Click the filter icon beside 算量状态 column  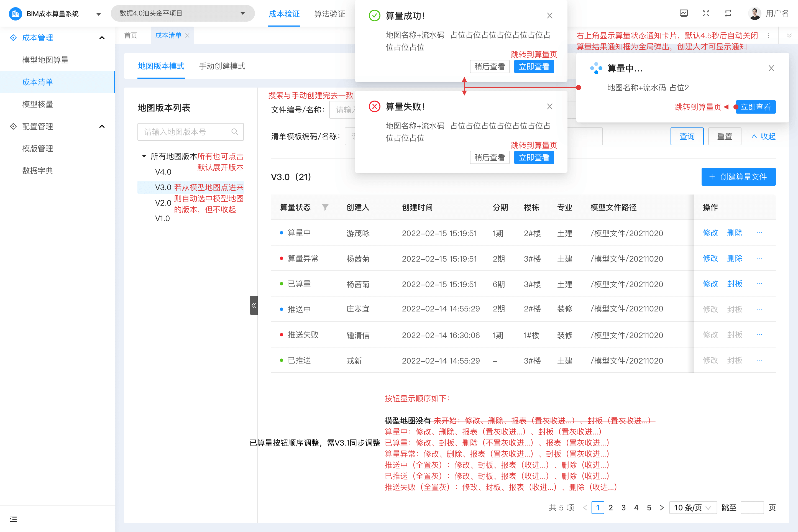tap(325, 207)
